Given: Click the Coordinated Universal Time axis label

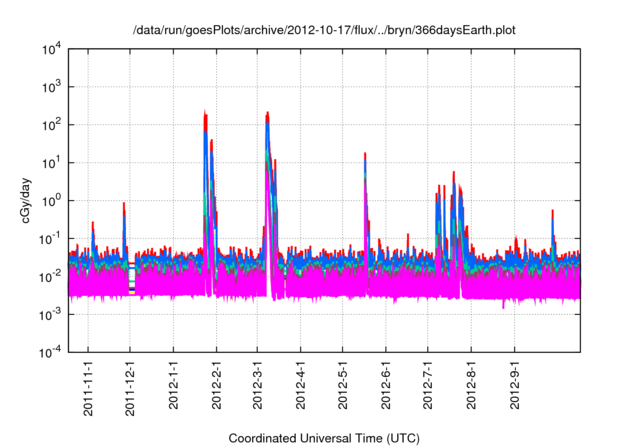Looking at the screenshot, I should (x=324, y=438).
